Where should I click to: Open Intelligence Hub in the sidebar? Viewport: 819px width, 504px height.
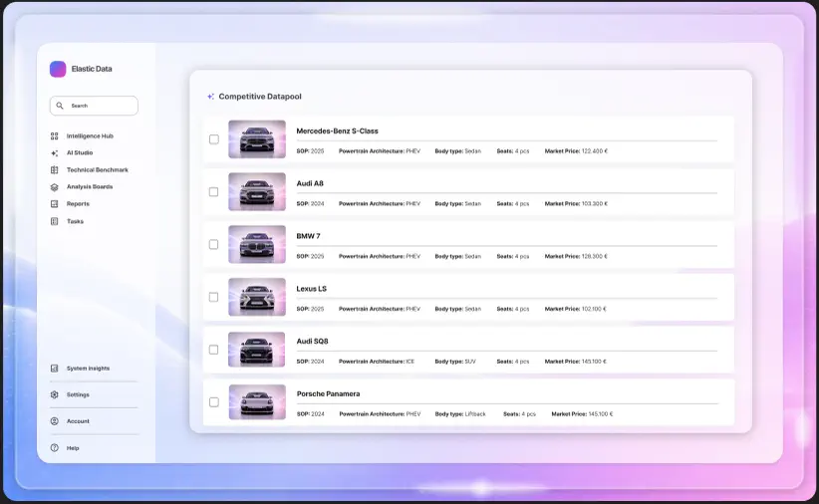coord(90,136)
